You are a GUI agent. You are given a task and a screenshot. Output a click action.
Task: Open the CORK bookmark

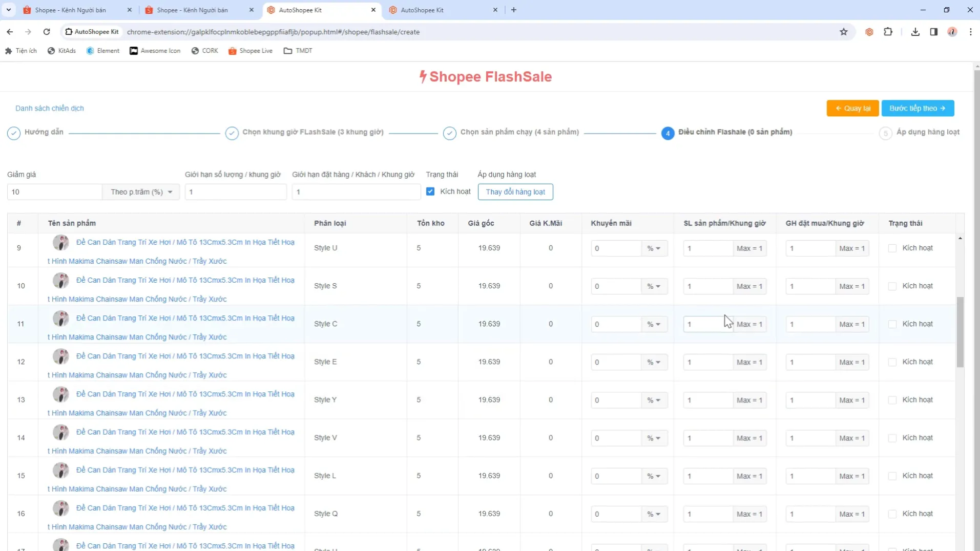pyautogui.click(x=204, y=51)
